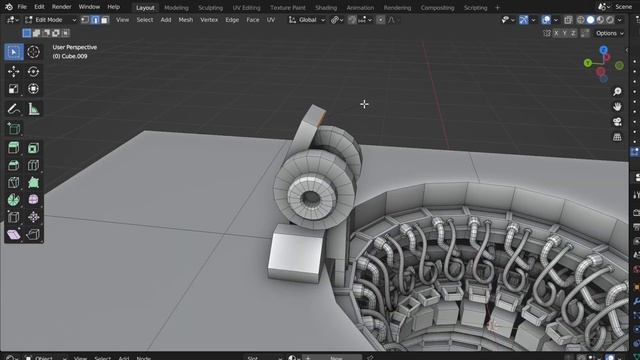The width and height of the screenshot is (640, 360).
Task: Select the Shrink/Fatten tool
Action: tap(33, 217)
